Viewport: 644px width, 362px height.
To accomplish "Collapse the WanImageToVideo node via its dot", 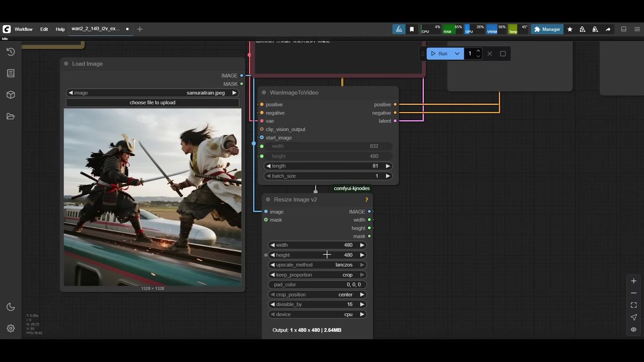I will [x=264, y=92].
